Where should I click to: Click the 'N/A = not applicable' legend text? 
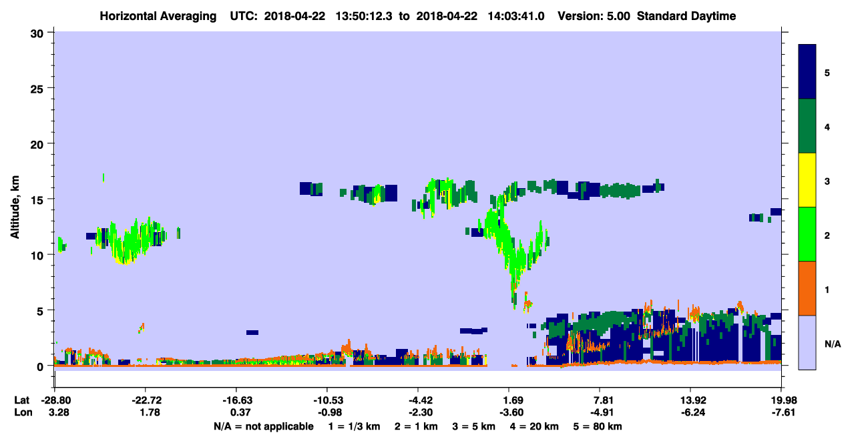pos(263,426)
